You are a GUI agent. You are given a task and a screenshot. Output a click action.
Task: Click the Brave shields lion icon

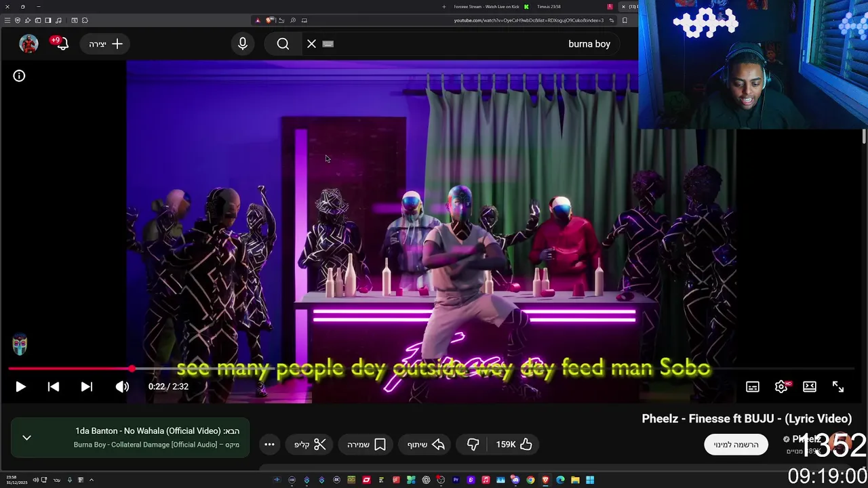[269, 20]
